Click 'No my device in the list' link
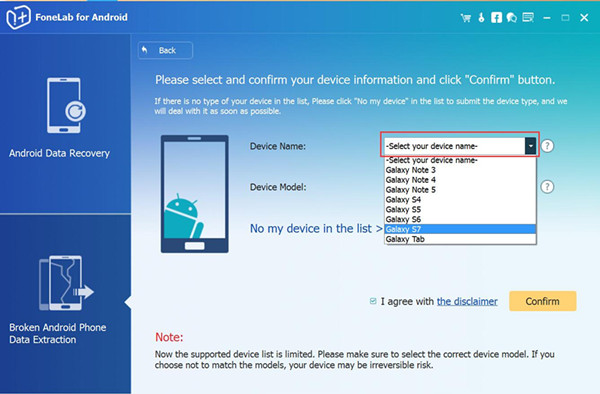This screenshot has width=600, height=394. 316,229
